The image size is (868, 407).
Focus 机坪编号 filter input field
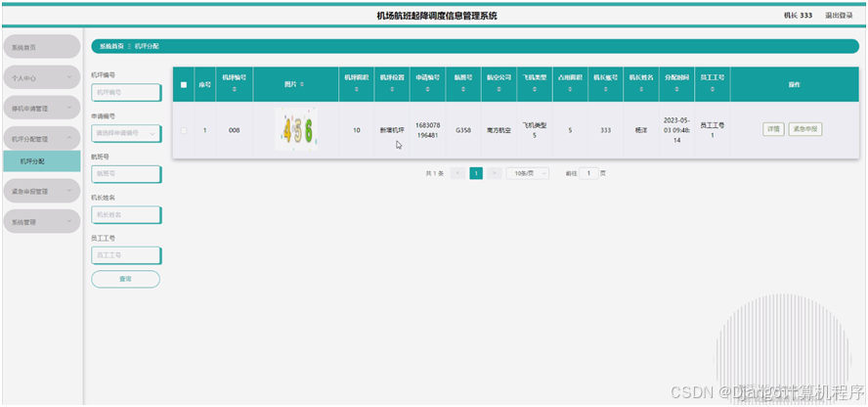click(x=126, y=93)
